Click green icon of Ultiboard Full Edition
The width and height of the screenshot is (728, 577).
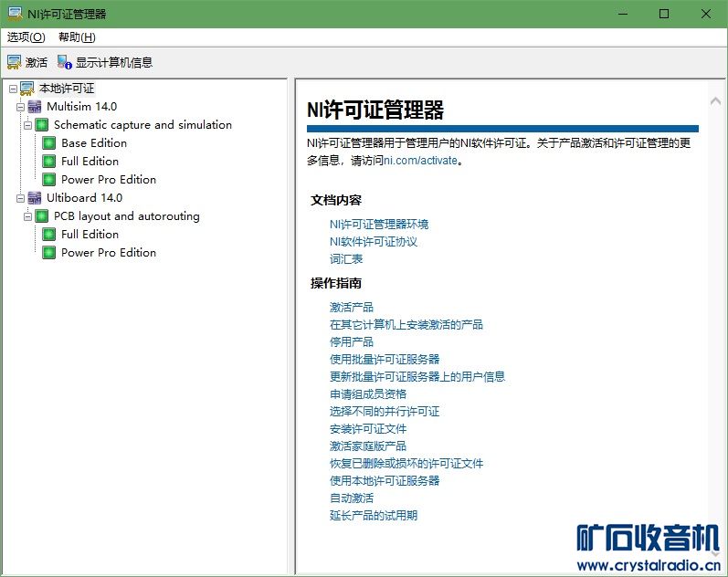coord(48,235)
